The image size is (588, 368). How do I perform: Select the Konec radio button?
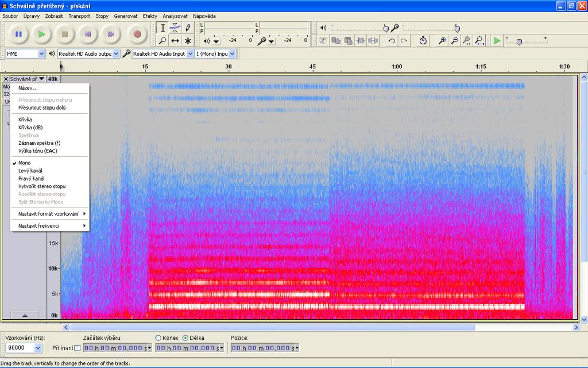coord(158,338)
